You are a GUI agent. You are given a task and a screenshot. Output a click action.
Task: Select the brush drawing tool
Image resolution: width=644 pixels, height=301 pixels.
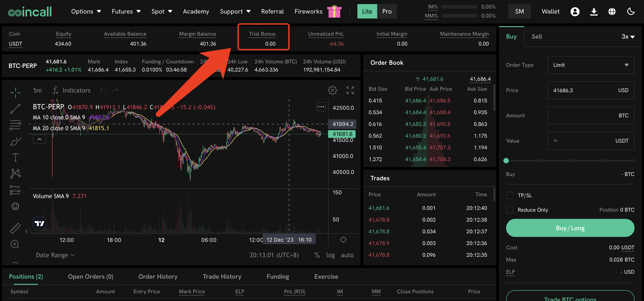click(x=15, y=141)
